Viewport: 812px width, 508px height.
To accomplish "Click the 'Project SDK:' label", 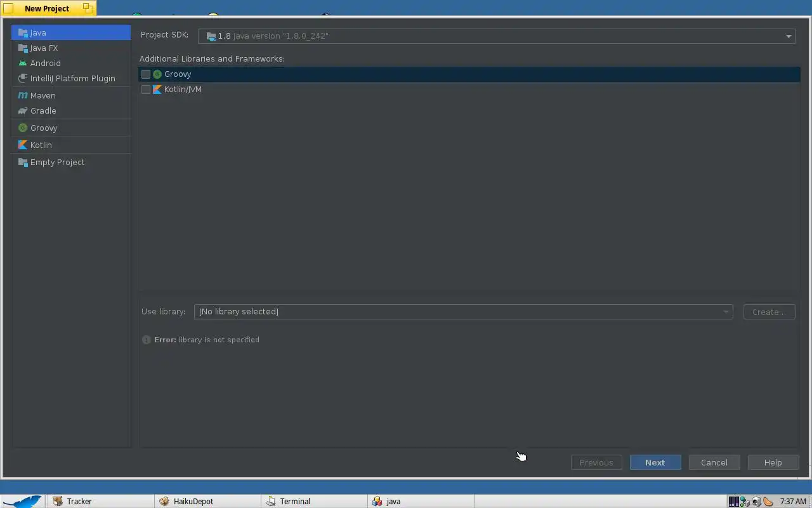I will [164, 35].
